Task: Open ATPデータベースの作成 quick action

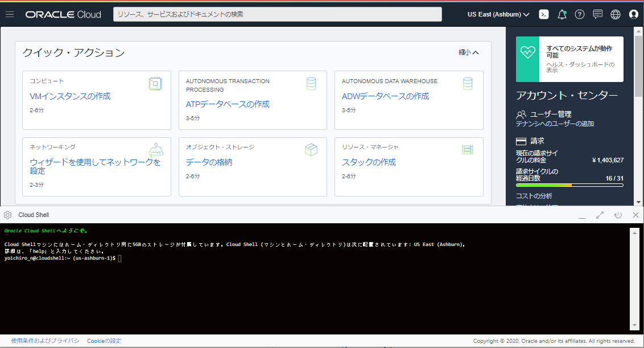Action: [x=228, y=104]
